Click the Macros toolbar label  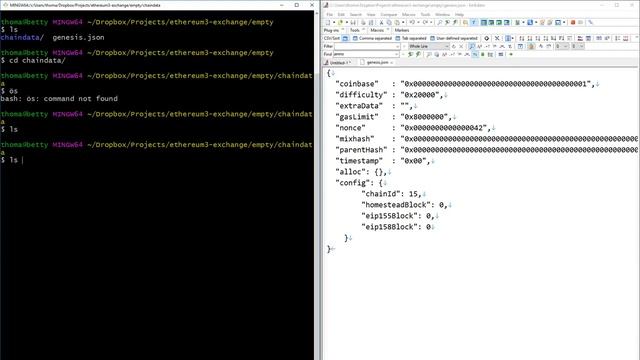click(x=377, y=30)
